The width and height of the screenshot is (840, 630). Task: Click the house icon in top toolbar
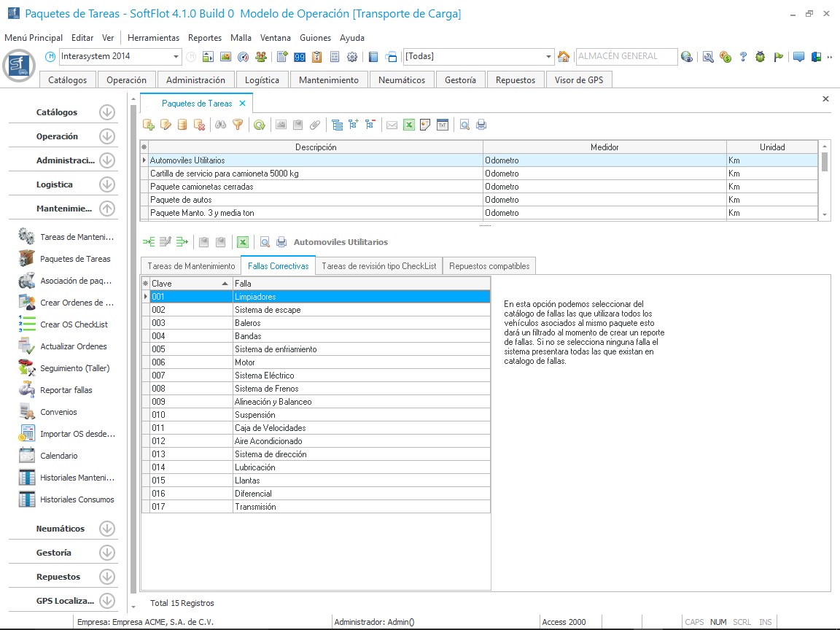tap(564, 57)
